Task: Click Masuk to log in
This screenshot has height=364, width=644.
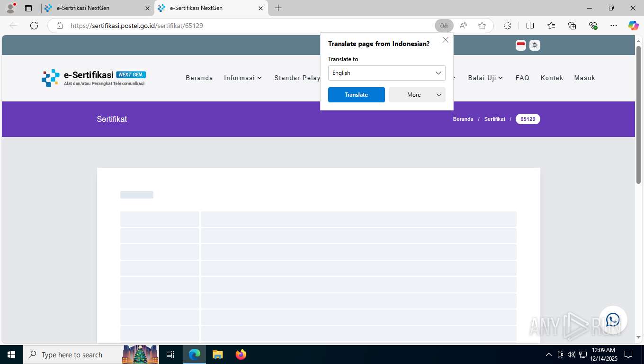Action: pyautogui.click(x=585, y=78)
